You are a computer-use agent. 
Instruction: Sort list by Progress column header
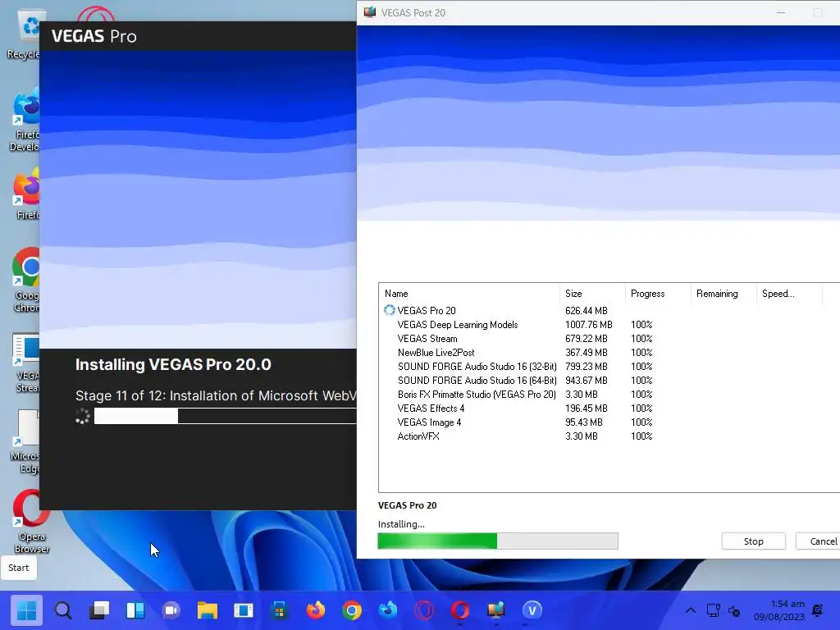tap(658, 294)
